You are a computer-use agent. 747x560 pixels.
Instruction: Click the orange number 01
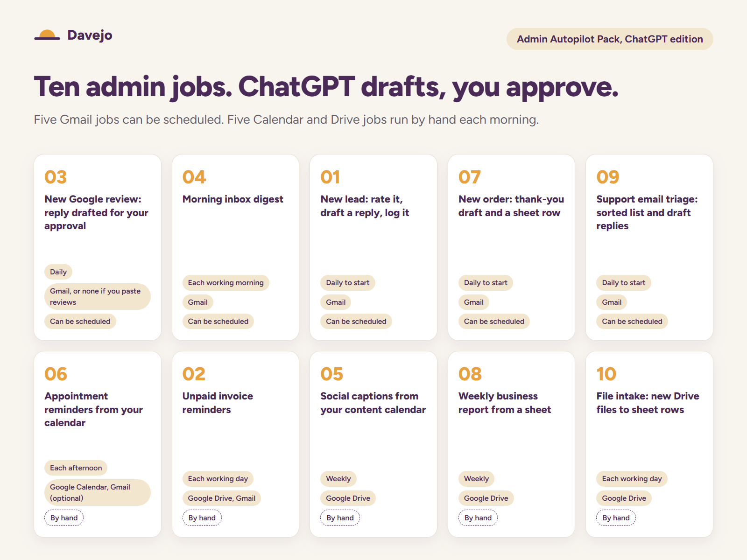(330, 177)
